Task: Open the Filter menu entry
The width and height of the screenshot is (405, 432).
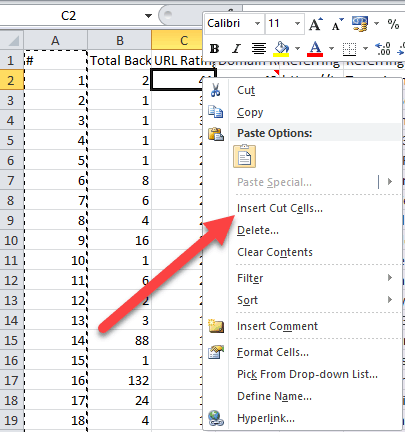Action: [x=250, y=278]
